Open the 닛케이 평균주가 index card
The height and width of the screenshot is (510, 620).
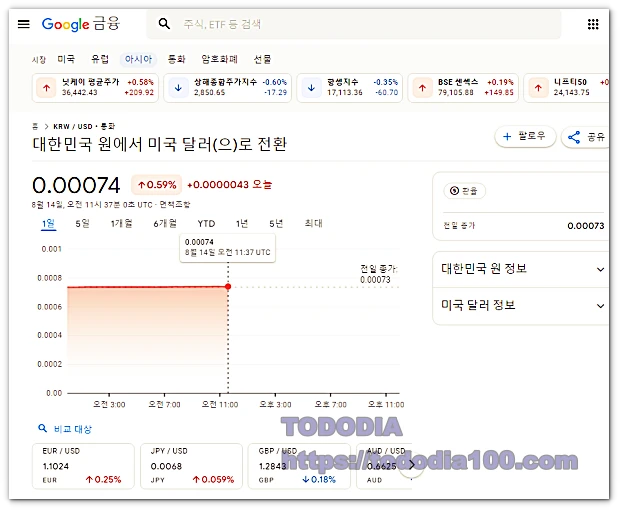coord(95,87)
